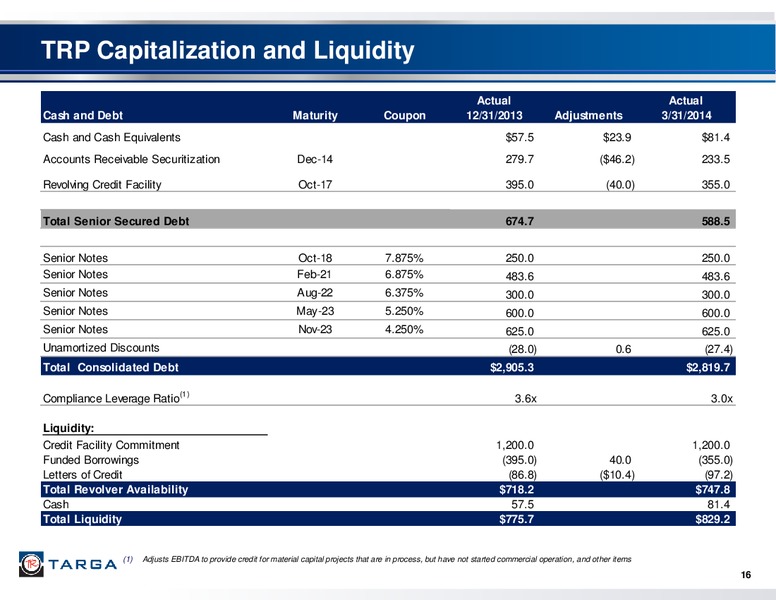Click the '3.6x' leverage ratio value
Viewport: 776px width, 600px height.
(x=526, y=399)
